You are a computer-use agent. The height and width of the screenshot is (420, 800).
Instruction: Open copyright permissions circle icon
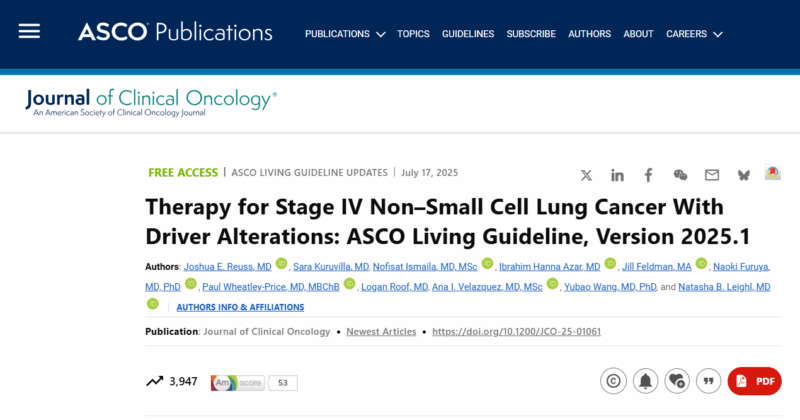[613, 381]
